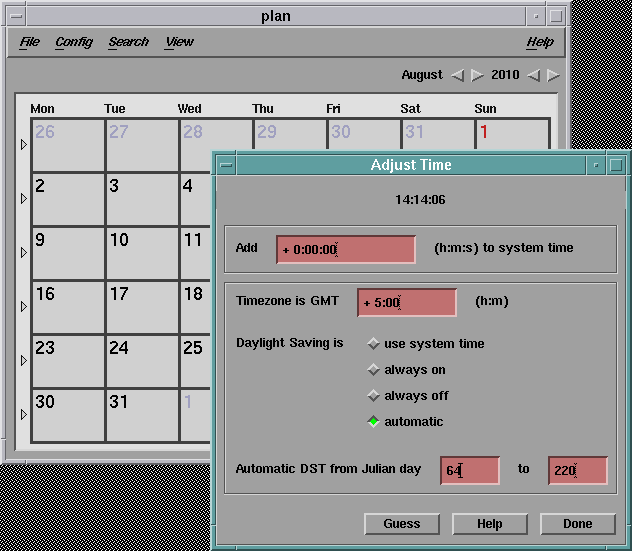Expand the week row starting on the 26th
Image resolution: width=632 pixels, height=551 pixels.
[24, 145]
